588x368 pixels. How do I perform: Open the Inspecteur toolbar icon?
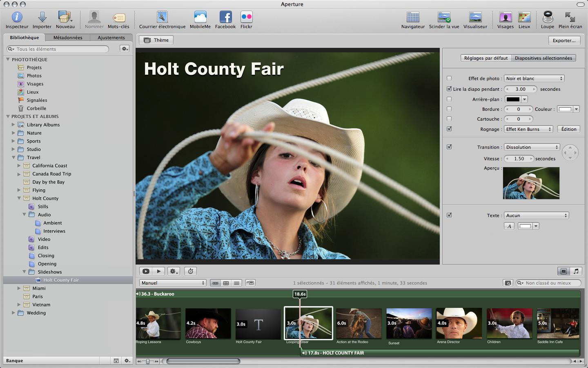[x=17, y=17]
